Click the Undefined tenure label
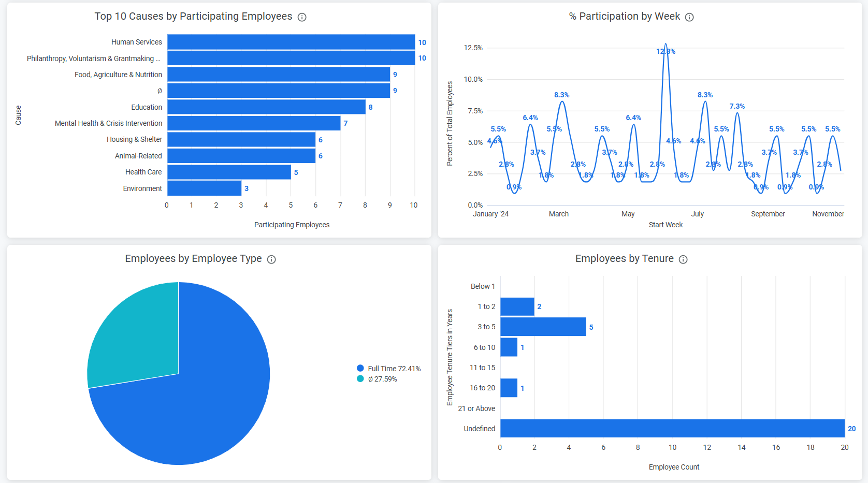 click(480, 429)
